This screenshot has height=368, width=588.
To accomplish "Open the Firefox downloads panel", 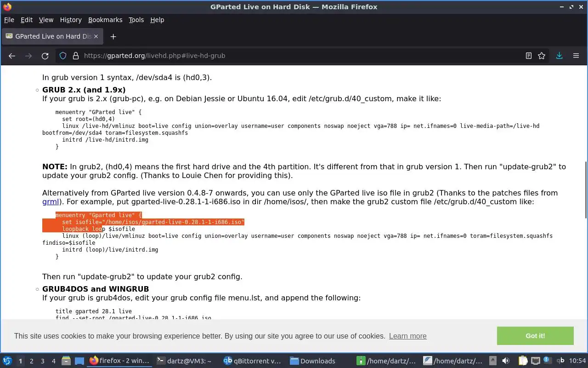I will (x=559, y=56).
